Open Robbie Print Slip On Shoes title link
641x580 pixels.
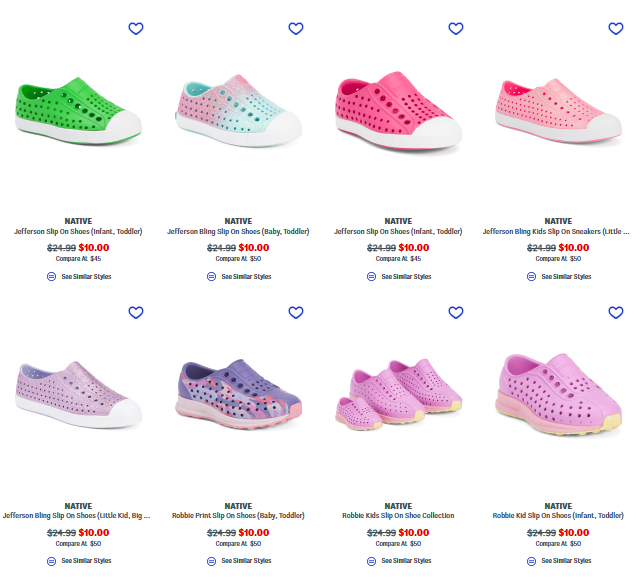tap(238, 516)
